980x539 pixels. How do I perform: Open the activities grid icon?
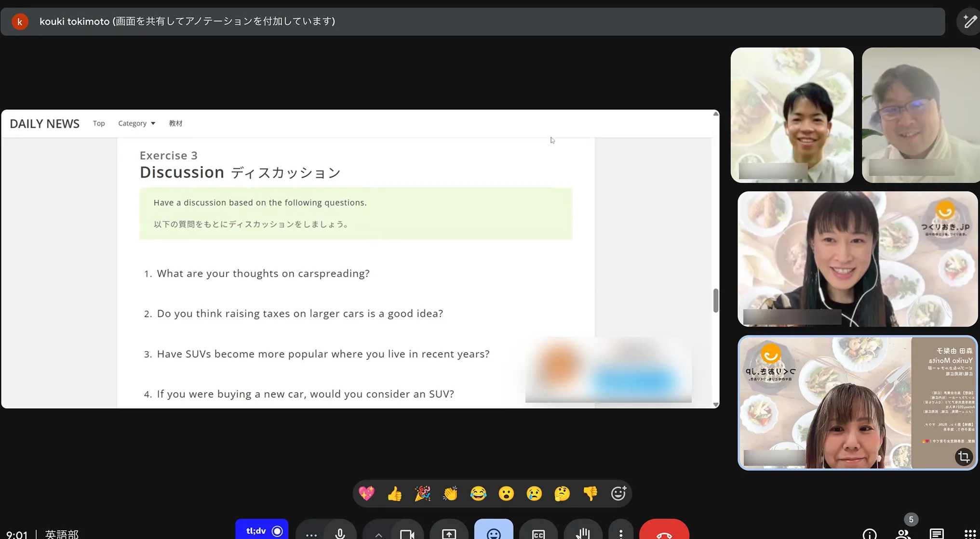[970, 534]
